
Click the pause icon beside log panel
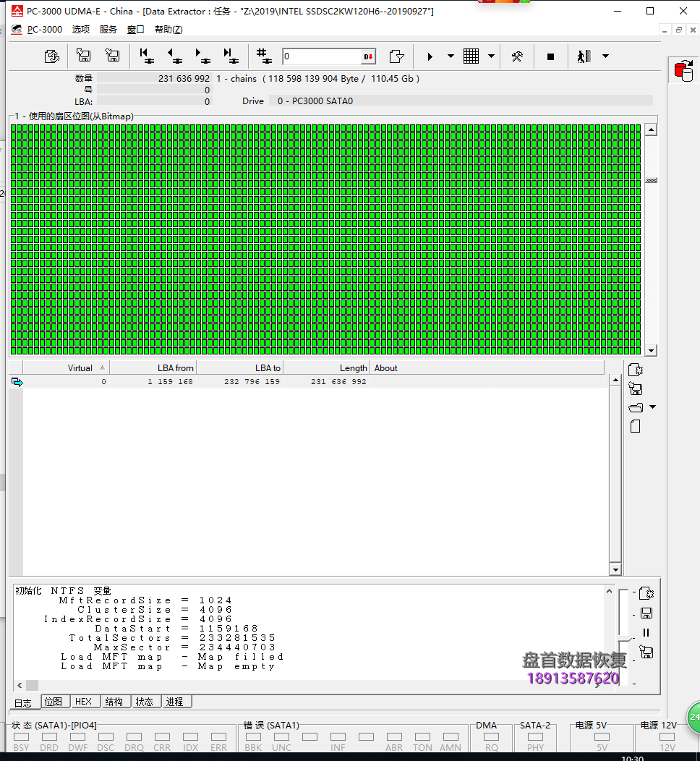tap(646, 632)
